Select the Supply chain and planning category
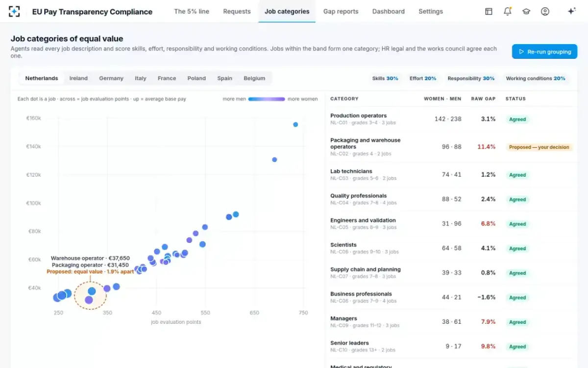This screenshot has width=588, height=368. 451,273
